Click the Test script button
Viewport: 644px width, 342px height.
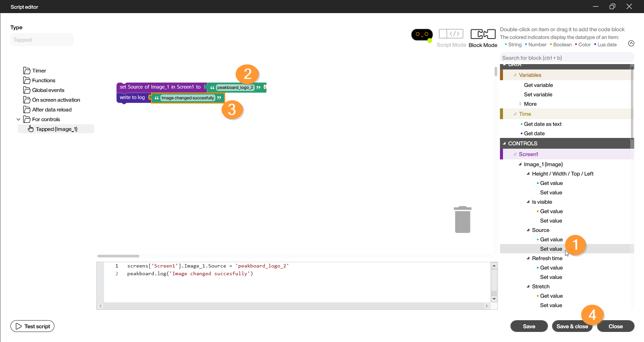pyautogui.click(x=33, y=326)
